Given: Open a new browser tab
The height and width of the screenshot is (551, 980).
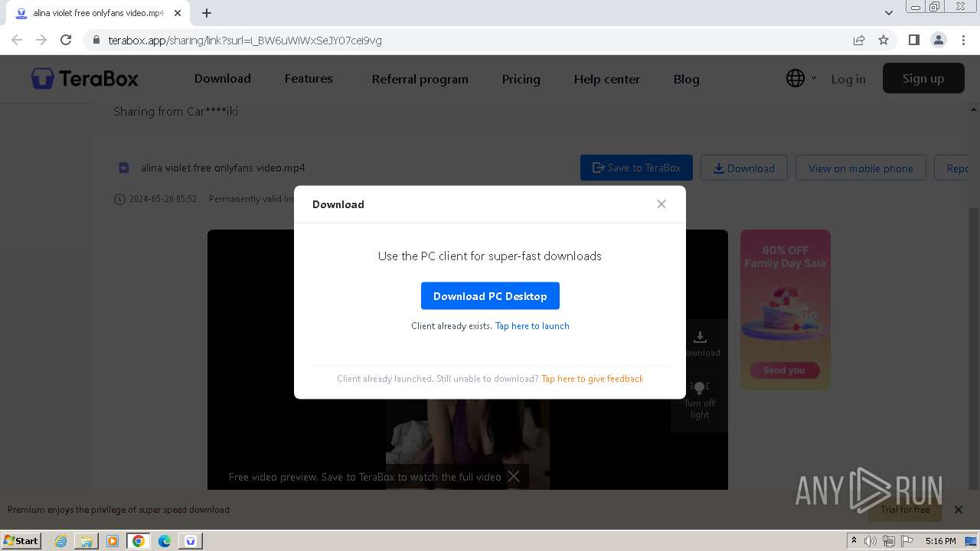Looking at the screenshot, I should tap(207, 13).
